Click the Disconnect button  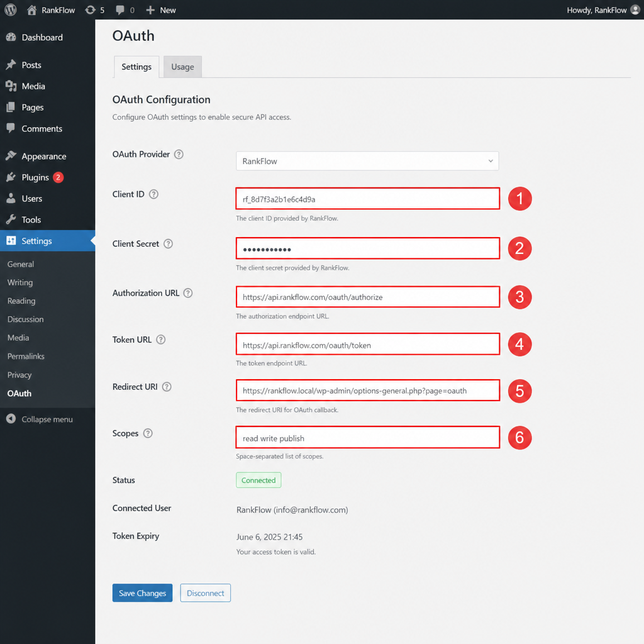(x=206, y=593)
